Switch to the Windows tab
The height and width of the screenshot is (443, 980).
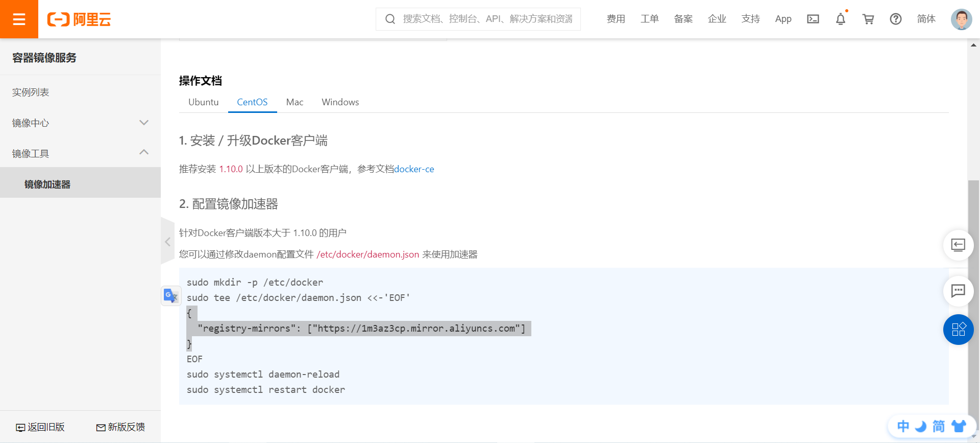point(340,102)
